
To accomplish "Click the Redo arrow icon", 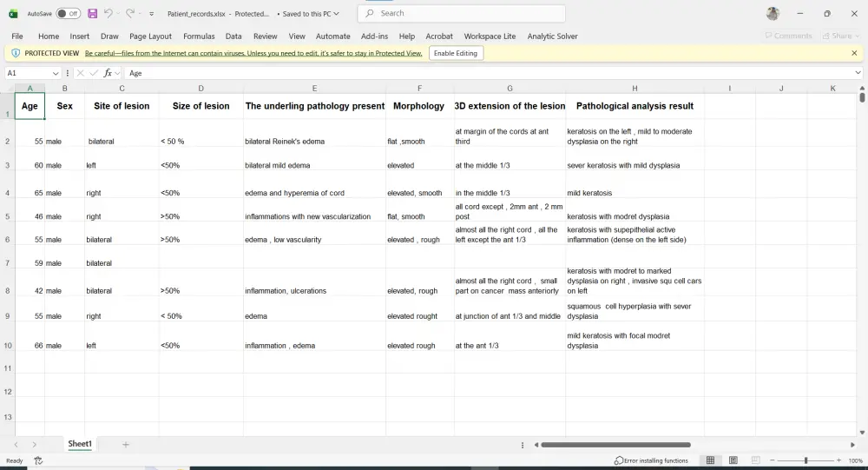I will 130,14.
